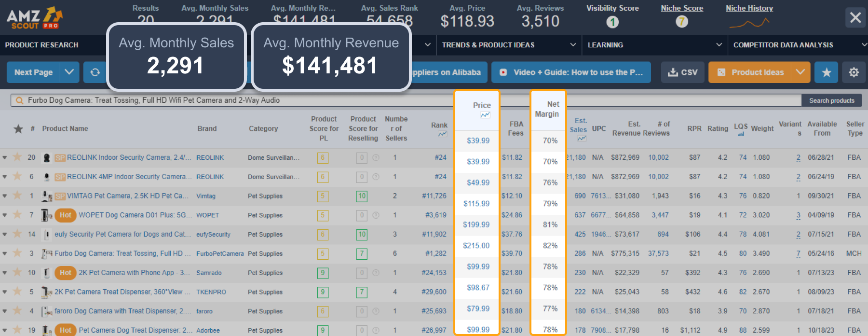Expand the eufy Security row details arrow
The width and height of the screenshot is (868, 336).
[x=4, y=235]
